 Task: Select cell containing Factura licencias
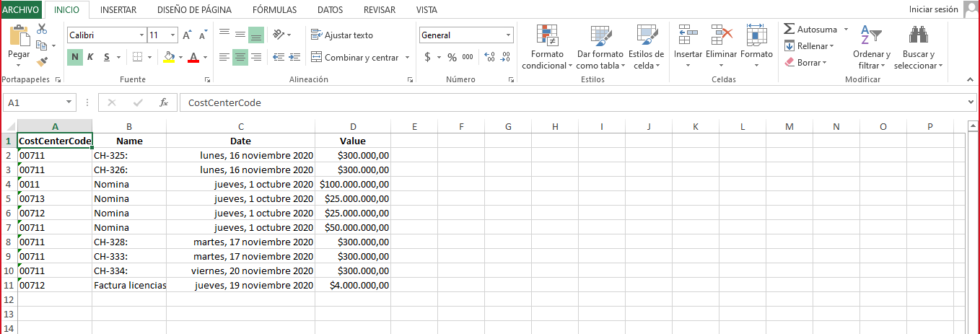(x=129, y=285)
